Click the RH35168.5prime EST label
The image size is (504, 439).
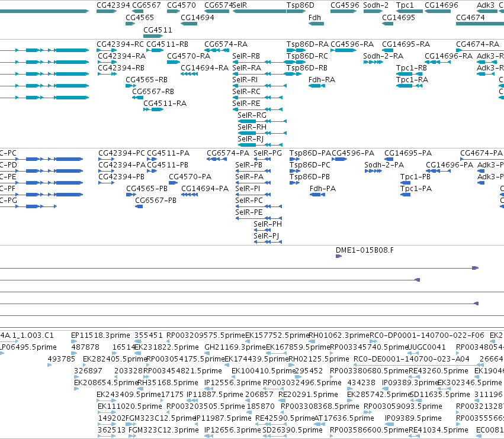pos(168,383)
